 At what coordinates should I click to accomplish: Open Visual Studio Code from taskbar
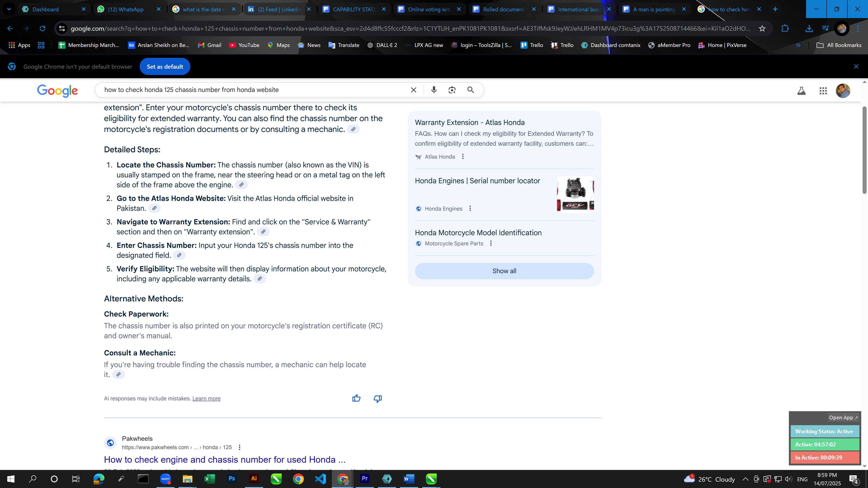[321, 479]
